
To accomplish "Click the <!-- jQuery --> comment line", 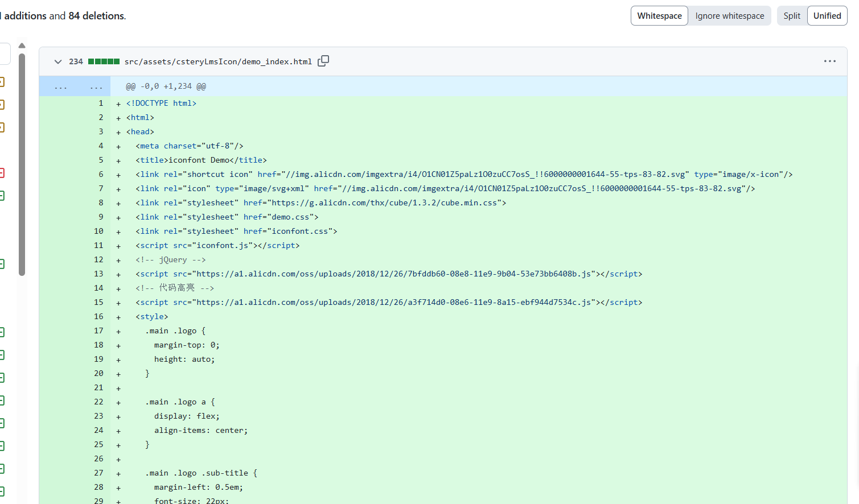I will [x=171, y=259].
